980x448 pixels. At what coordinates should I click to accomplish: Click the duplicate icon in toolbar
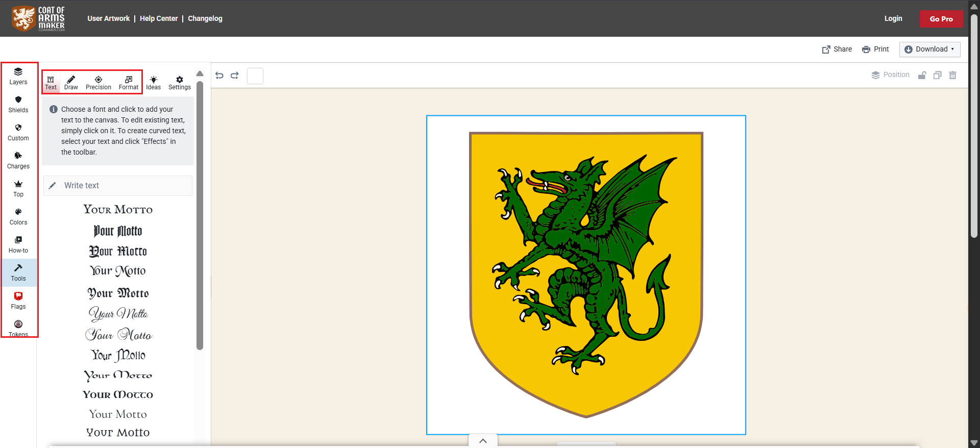coord(937,75)
